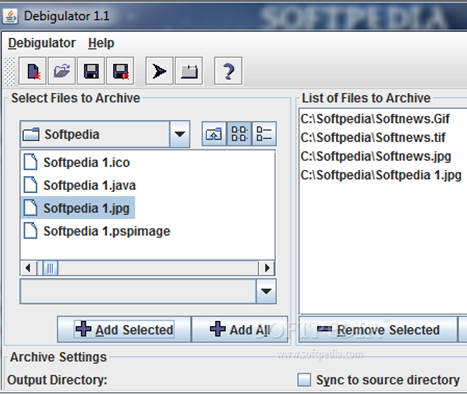Open help with the question mark icon

click(228, 71)
